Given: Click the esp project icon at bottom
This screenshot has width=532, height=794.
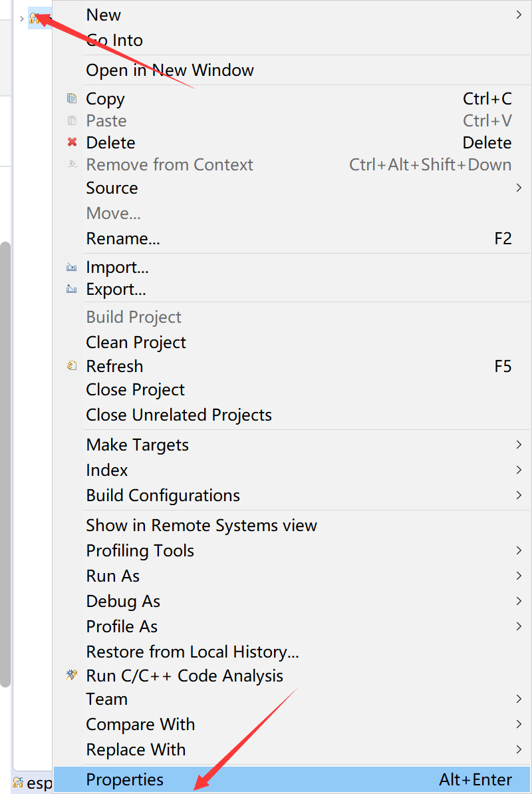Looking at the screenshot, I should (18, 783).
